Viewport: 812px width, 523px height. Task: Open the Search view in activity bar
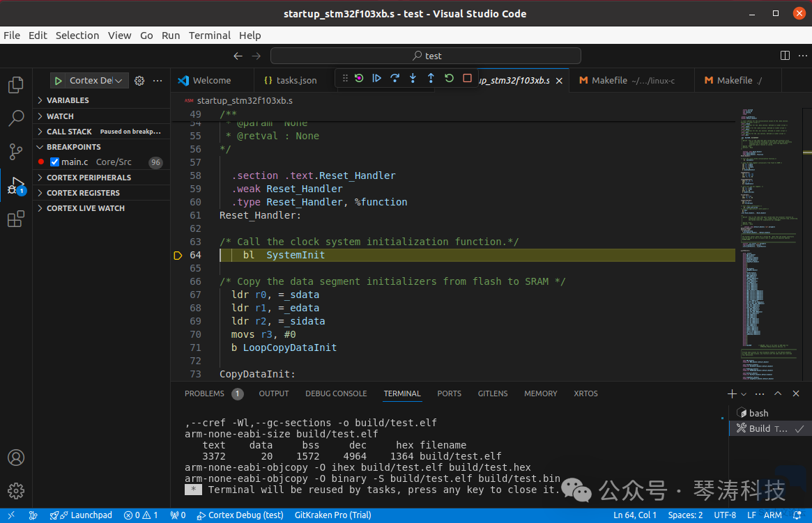[x=15, y=118]
